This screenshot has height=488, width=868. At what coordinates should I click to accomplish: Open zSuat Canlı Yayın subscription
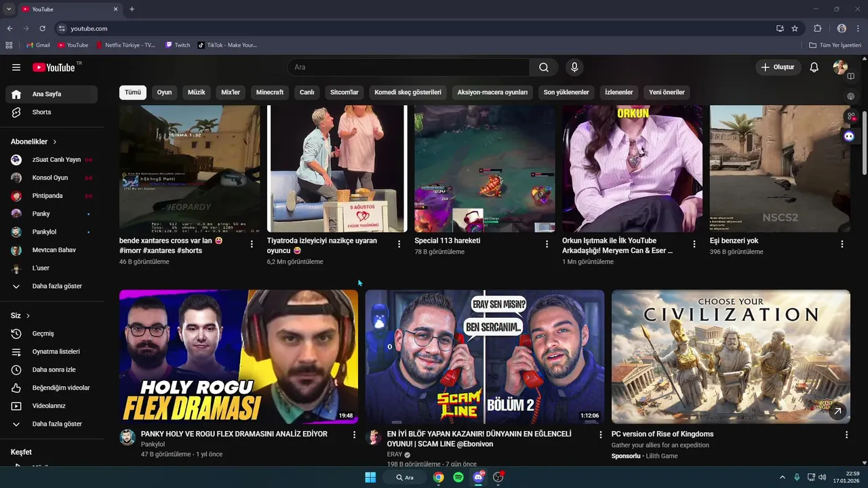click(x=52, y=160)
